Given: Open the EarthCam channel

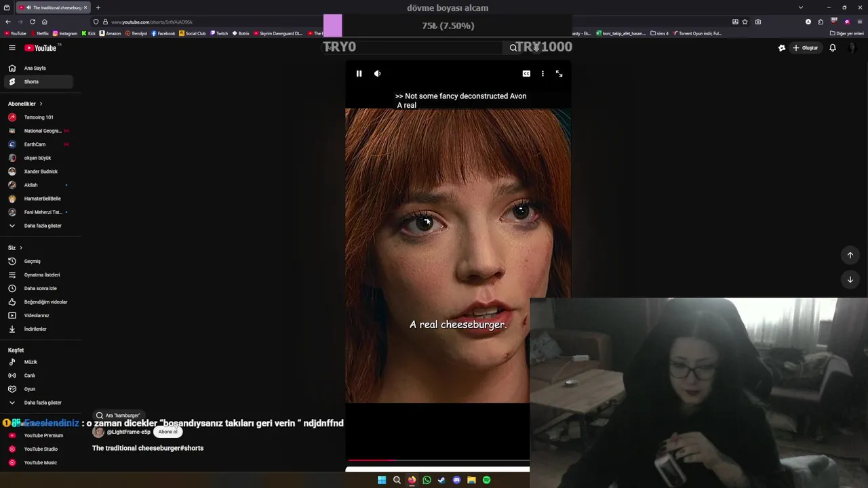Looking at the screenshot, I should (x=38, y=144).
